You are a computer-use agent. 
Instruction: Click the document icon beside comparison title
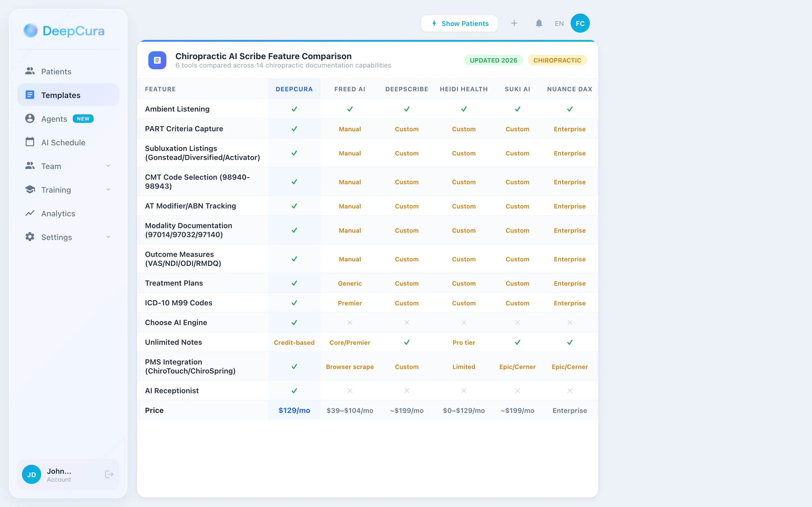click(x=157, y=60)
